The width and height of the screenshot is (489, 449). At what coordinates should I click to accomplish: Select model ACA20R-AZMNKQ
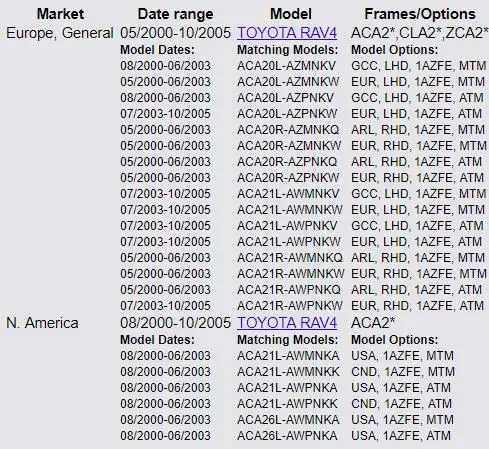288,130
